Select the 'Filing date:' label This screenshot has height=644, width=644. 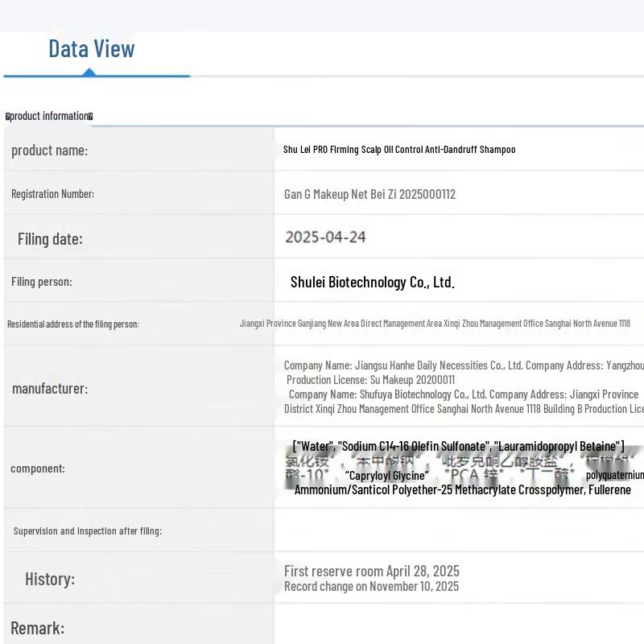(x=50, y=239)
